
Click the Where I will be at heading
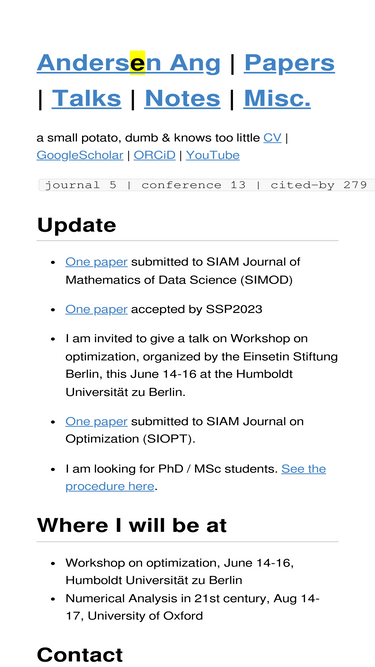132,525
